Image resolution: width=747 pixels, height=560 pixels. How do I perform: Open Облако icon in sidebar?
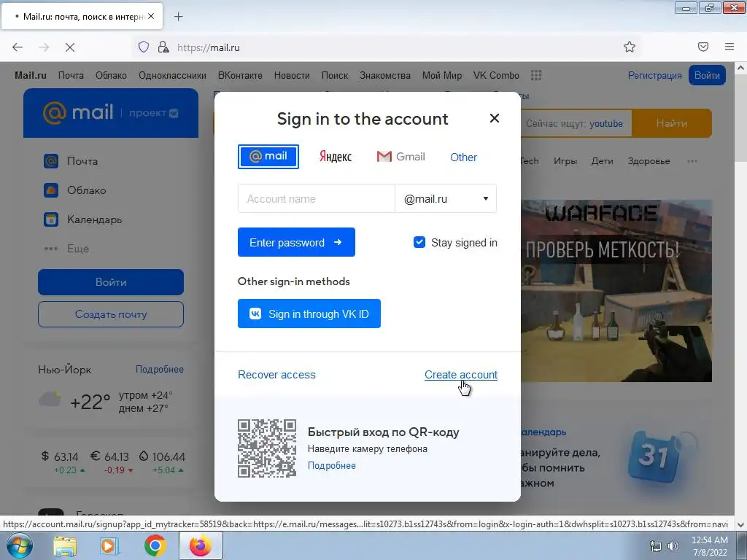(51, 190)
